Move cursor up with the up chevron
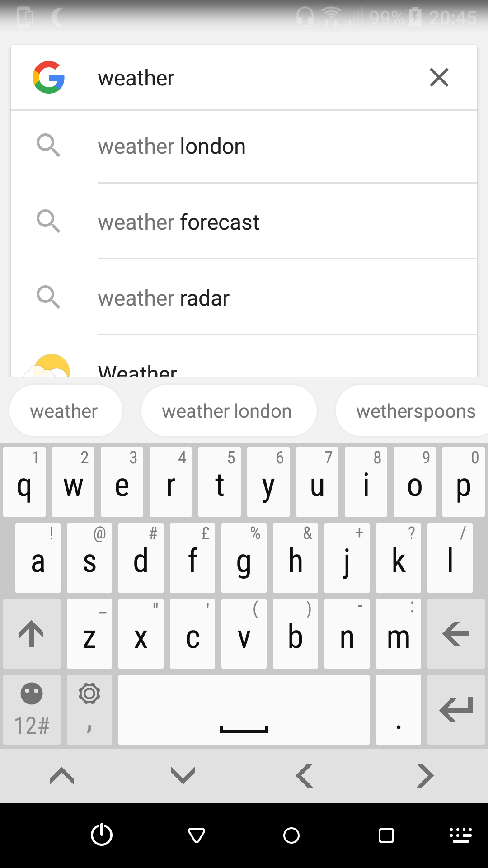 (61, 776)
